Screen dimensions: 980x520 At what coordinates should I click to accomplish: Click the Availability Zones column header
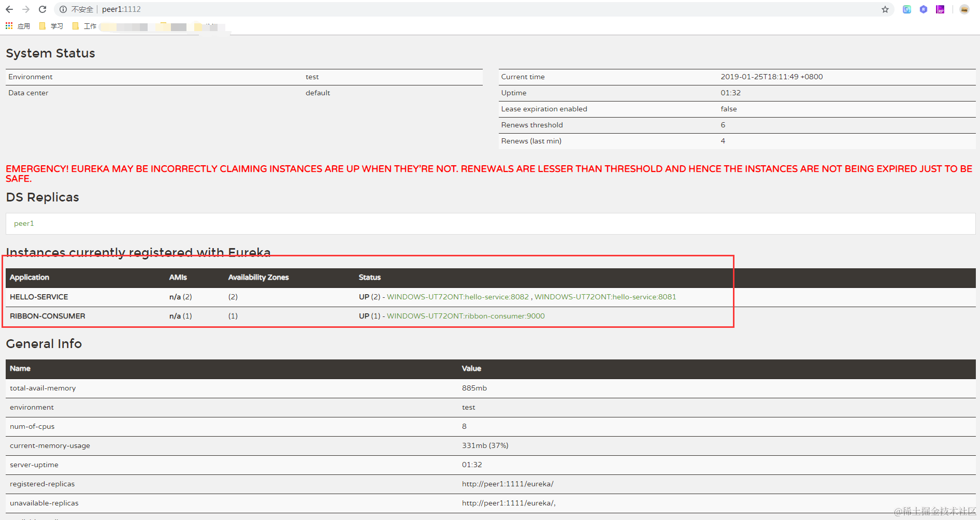tap(258, 278)
